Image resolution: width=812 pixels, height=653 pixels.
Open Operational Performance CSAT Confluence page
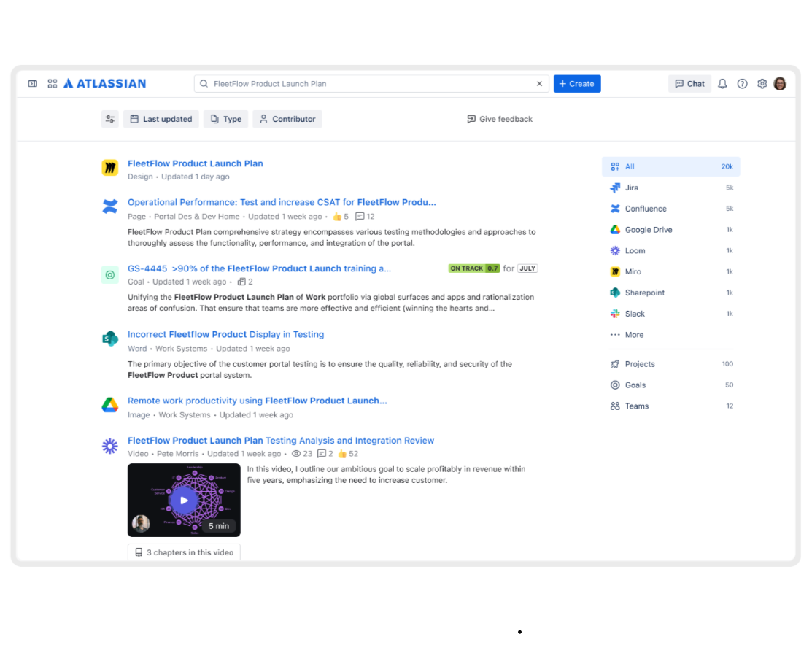282,202
